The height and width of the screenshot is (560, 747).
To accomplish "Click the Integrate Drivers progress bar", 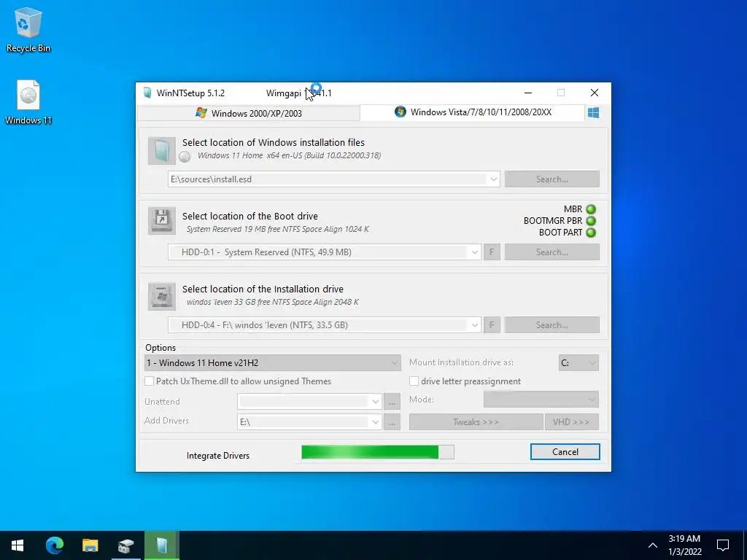I will tap(378, 452).
